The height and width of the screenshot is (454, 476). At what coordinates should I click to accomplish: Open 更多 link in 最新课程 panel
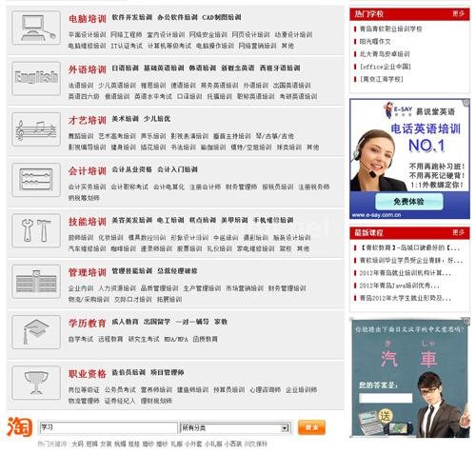point(458,232)
